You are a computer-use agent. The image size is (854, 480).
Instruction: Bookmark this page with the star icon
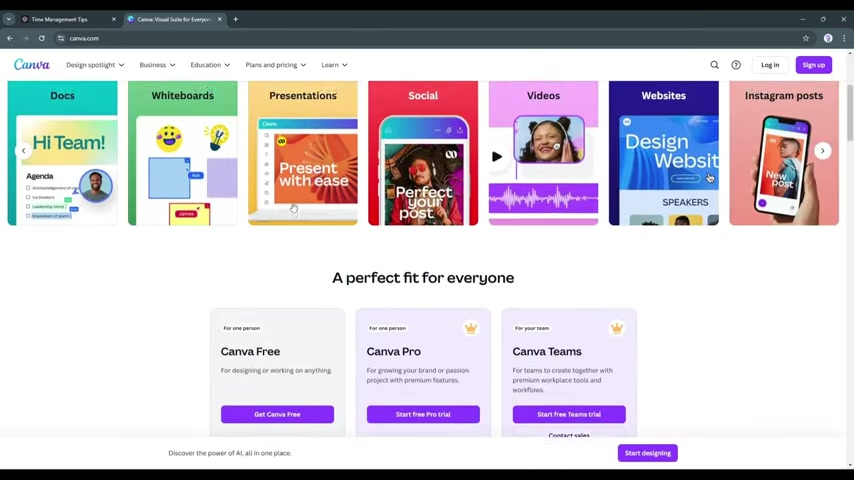(806, 38)
